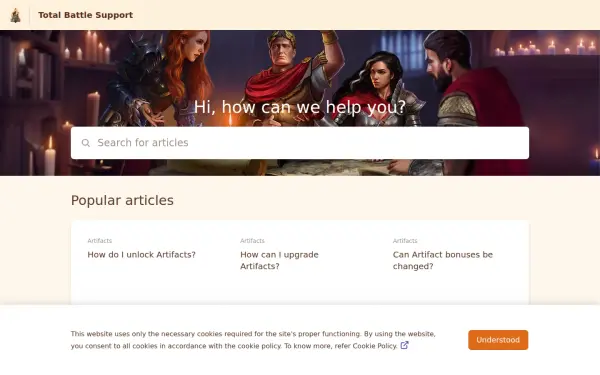
Task: Open article How do I unlock Artifacts?
Action: coord(142,254)
